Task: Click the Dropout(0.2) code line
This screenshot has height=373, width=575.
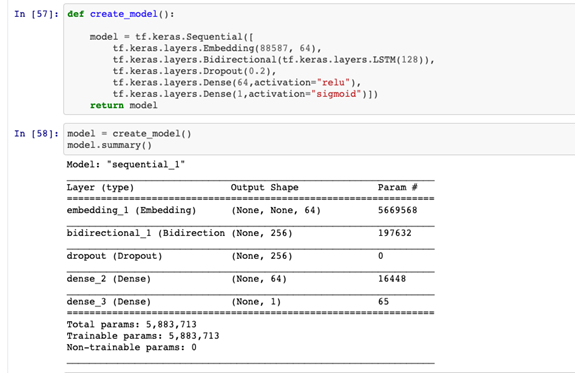Action: (x=194, y=71)
